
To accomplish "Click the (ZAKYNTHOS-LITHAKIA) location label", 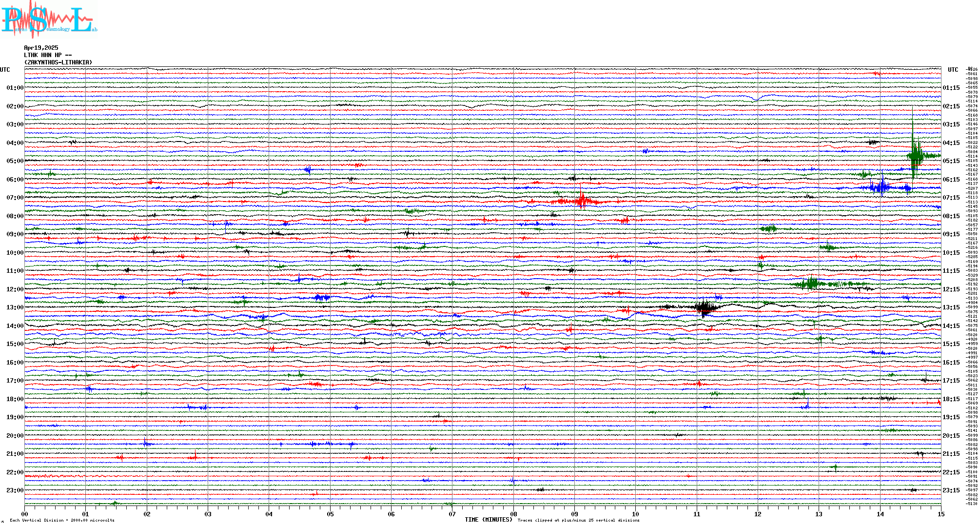I will click(58, 62).
